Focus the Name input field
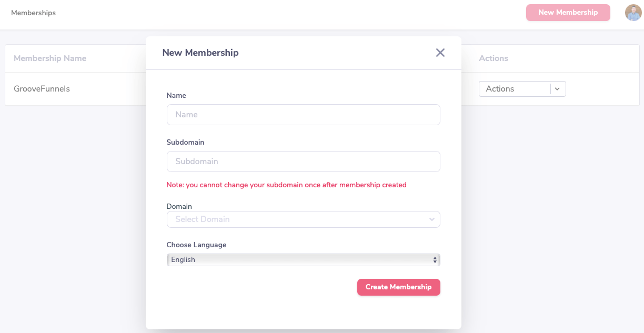 (303, 115)
